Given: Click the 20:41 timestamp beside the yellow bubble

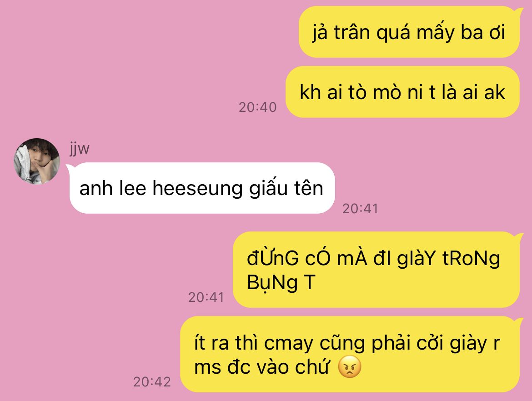Looking at the screenshot, I should pyautogui.click(x=206, y=297).
